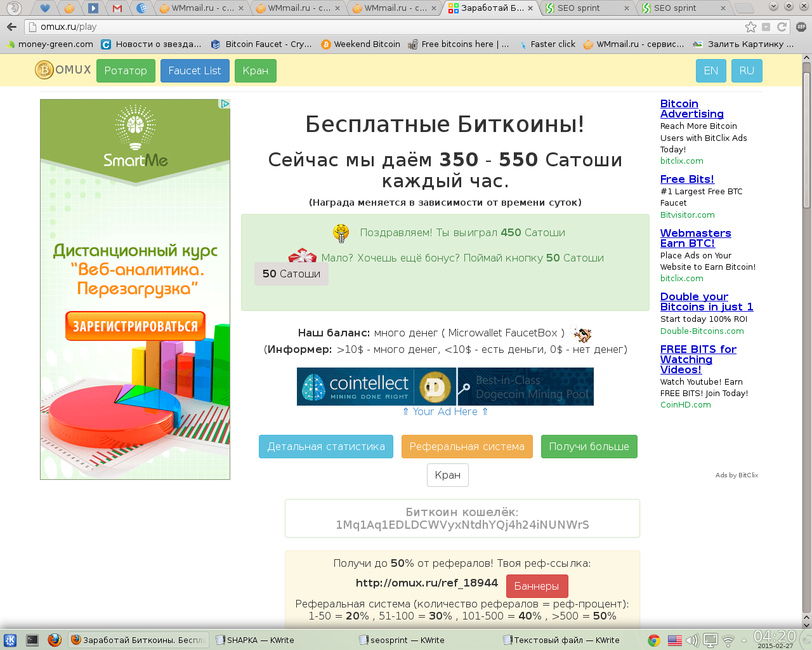Open the money-green.com bookmark
This screenshot has height=650, width=812.
click(49, 44)
